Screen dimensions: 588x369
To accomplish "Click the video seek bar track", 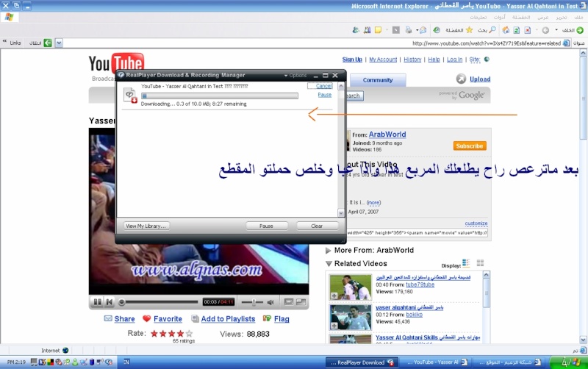I will pos(161,302).
